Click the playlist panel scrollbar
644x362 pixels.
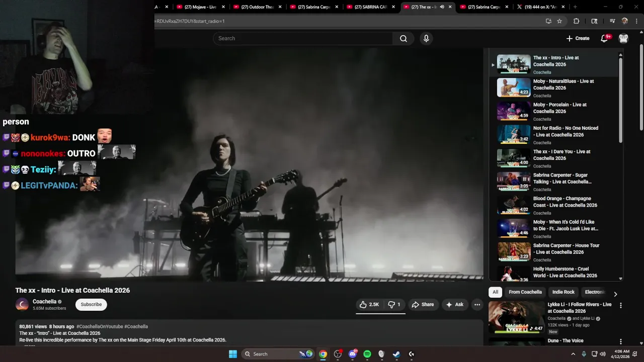click(x=620, y=100)
